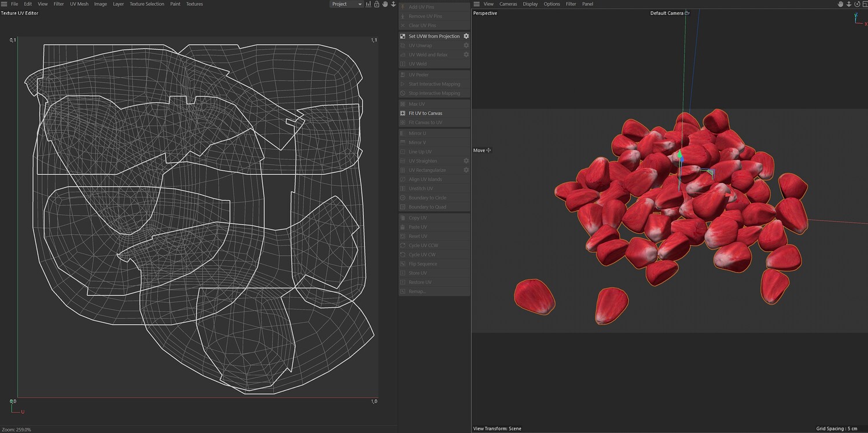Viewport: 868px width, 433px height.
Task: Open UV Rectangularize settings gear
Action: 466,170
